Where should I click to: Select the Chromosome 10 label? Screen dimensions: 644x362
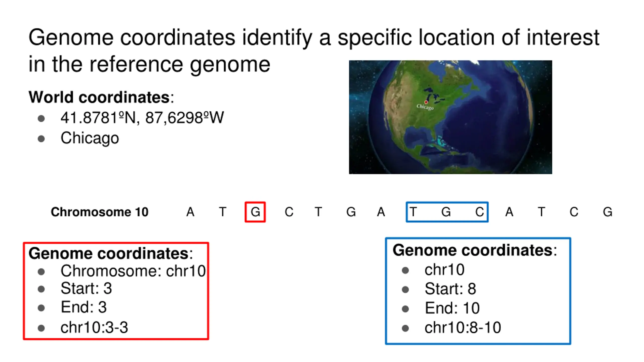(100, 212)
